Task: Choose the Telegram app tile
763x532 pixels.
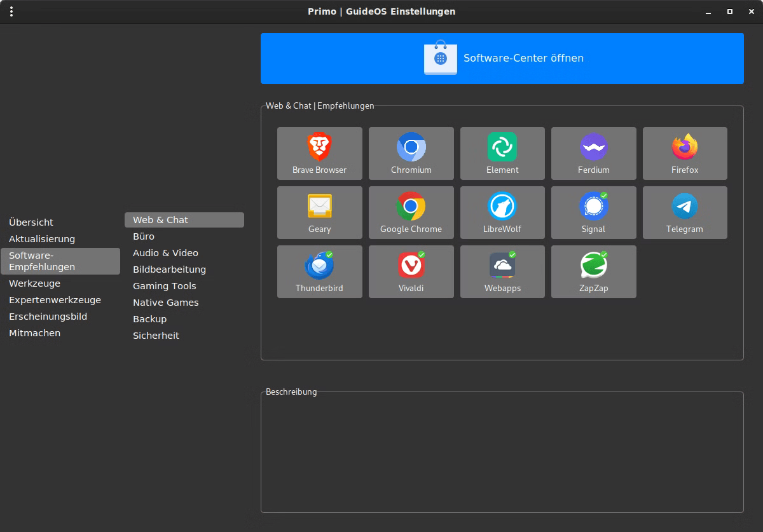Action: click(685, 212)
